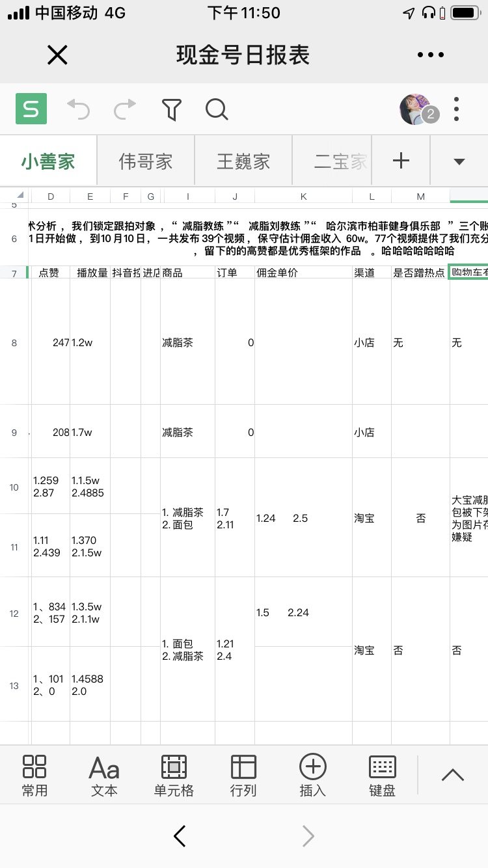Go back with the bottom left arrow
Viewport: 488px width, 868px height.
pos(180,836)
